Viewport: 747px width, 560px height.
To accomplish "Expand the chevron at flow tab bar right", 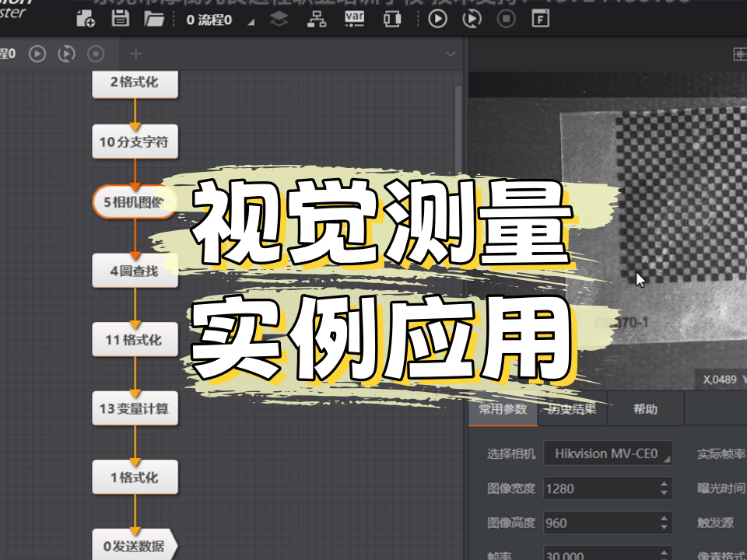I will point(450,54).
